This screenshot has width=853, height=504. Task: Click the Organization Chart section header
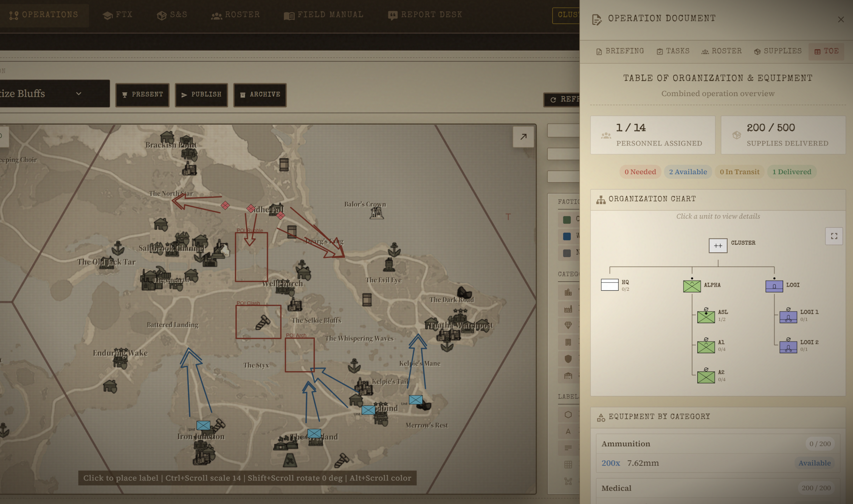click(718, 199)
